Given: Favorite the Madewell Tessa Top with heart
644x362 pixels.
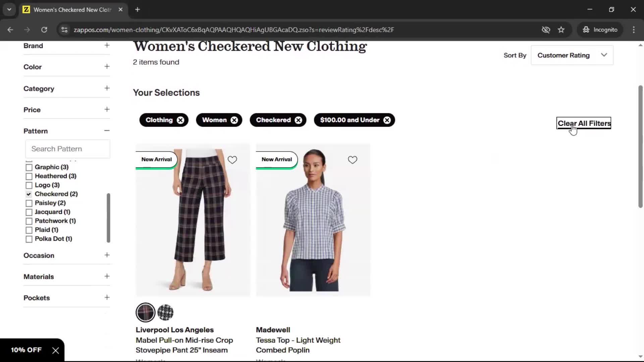Looking at the screenshot, I should click(x=353, y=160).
